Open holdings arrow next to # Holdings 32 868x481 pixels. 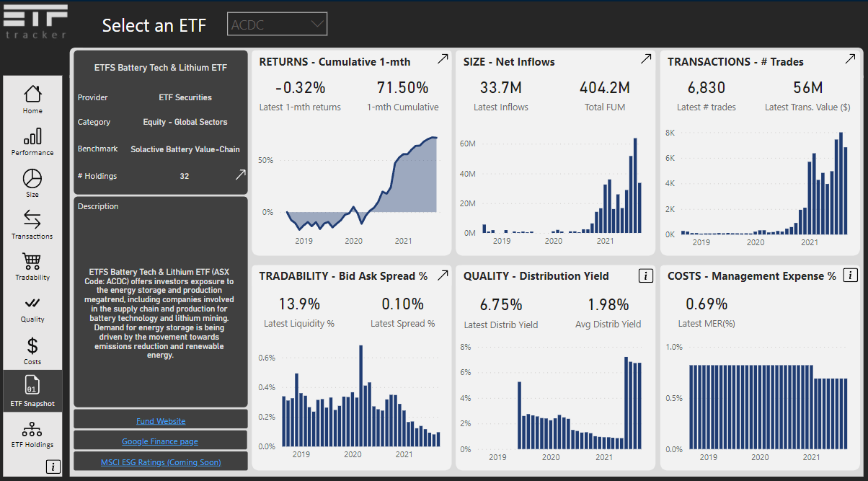point(241,175)
